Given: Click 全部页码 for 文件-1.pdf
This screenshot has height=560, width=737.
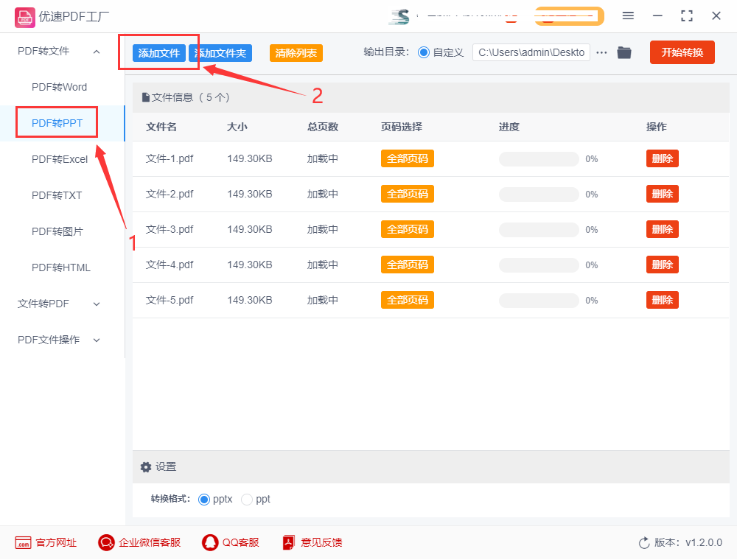Looking at the screenshot, I should coord(408,159).
